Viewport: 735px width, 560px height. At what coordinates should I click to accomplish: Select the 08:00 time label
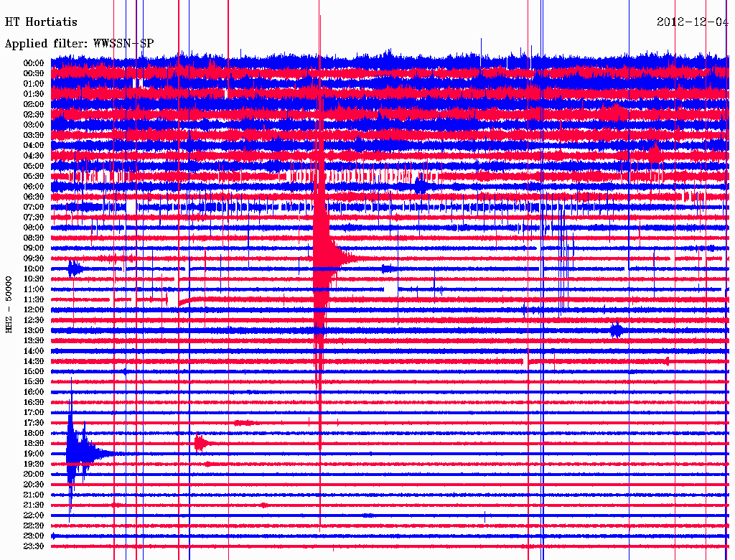point(34,228)
